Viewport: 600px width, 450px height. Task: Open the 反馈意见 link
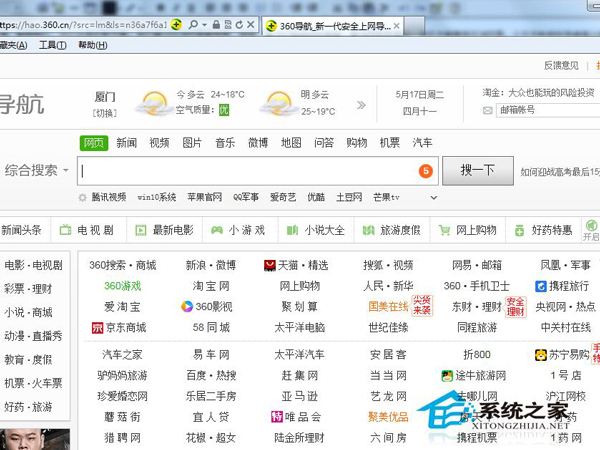point(561,65)
